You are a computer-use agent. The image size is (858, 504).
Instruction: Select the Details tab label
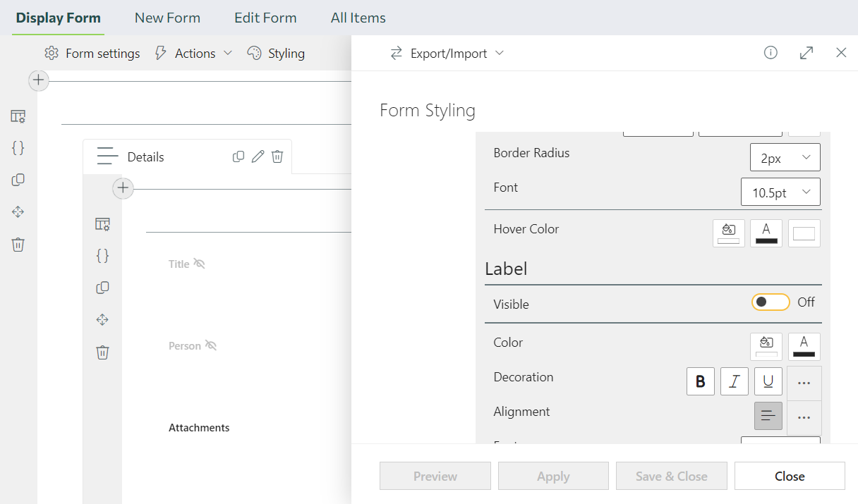[146, 156]
